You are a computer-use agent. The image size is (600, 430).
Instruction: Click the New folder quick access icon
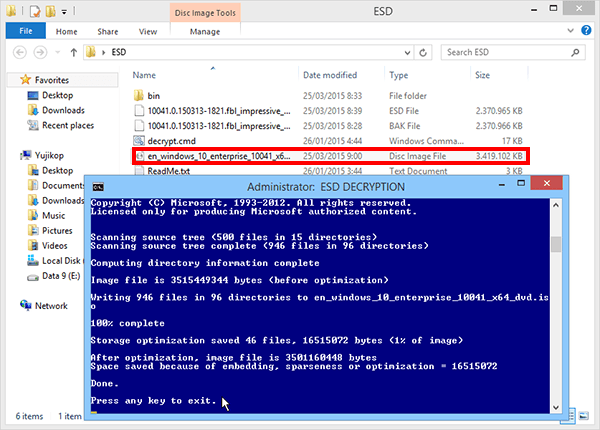[x=51, y=11]
